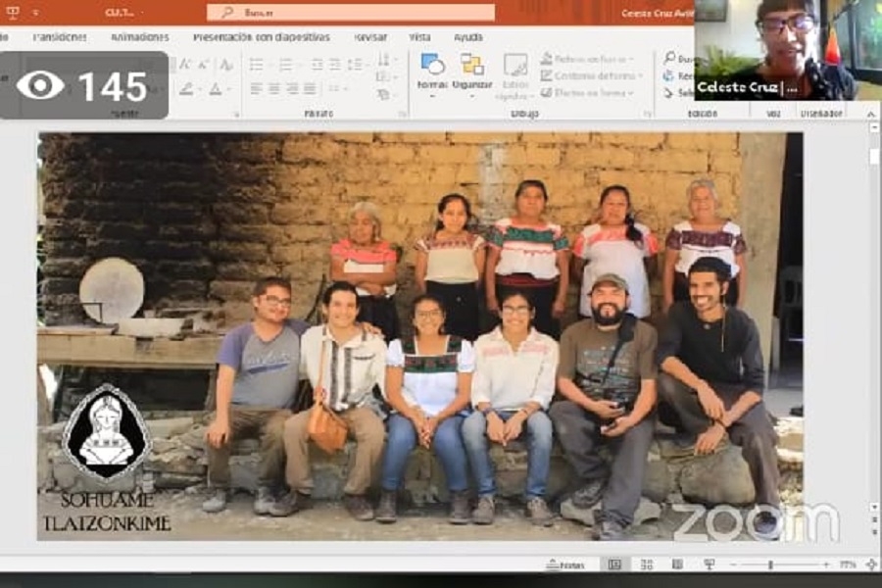Switch to Slide Sorter view
The image size is (882, 588).
click(646, 564)
